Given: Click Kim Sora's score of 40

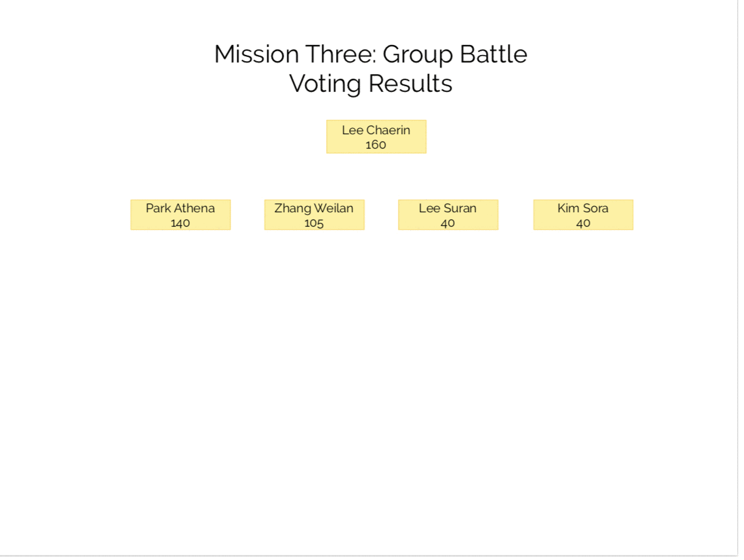Looking at the screenshot, I should (x=583, y=223).
